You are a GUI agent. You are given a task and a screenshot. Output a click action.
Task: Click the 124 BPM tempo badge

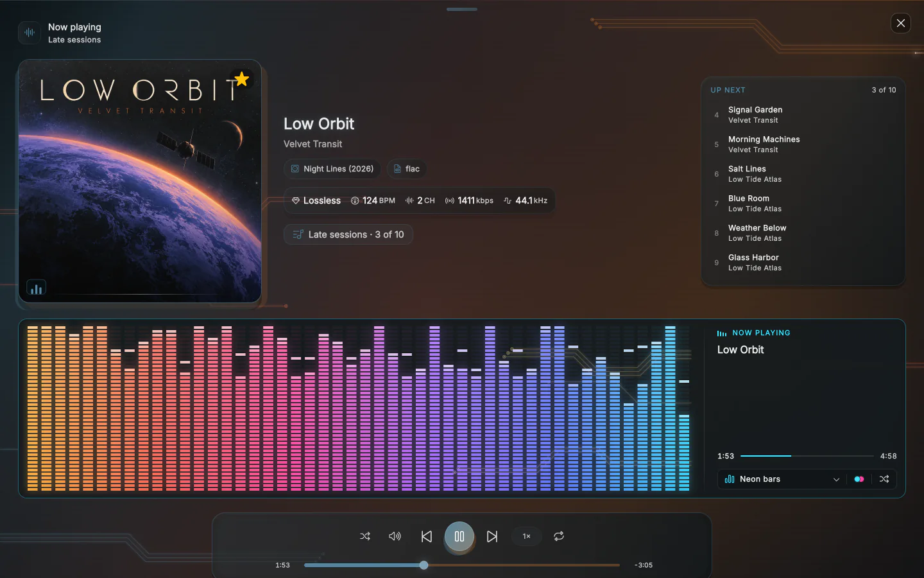pos(373,200)
